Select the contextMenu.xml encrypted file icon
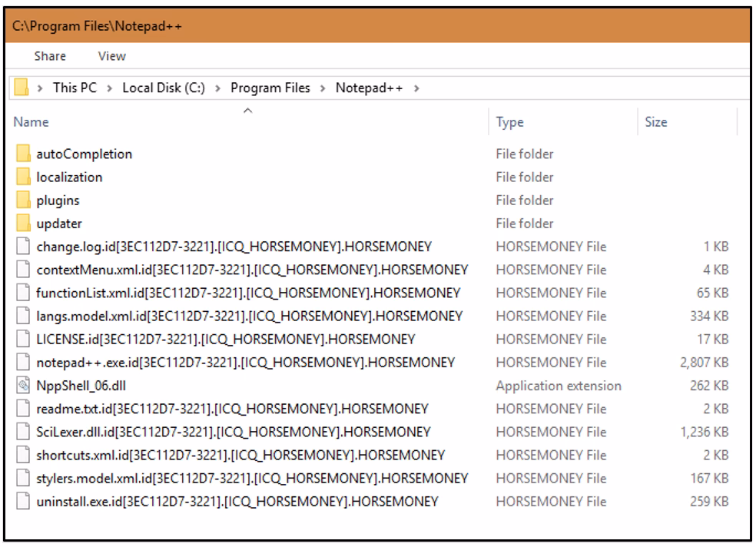 [22, 270]
